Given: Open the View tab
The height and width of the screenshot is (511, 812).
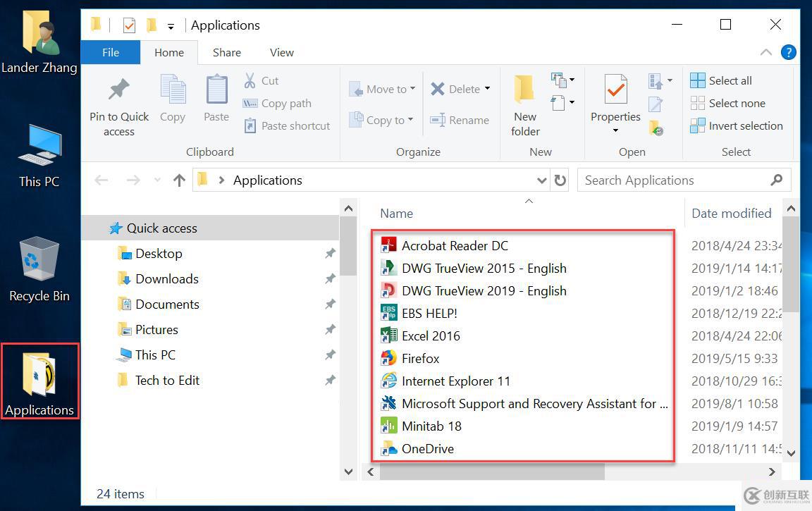Looking at the screenshot, I should point(281,52).
